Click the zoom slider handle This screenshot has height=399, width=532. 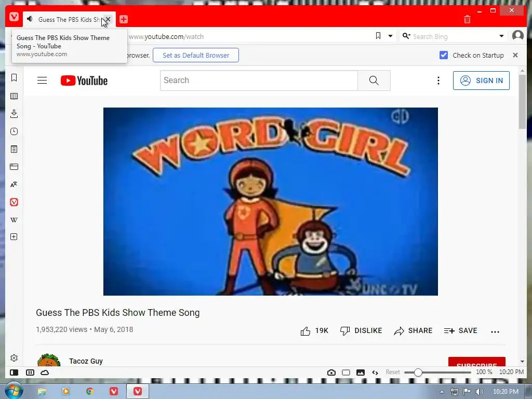[418, 373]
